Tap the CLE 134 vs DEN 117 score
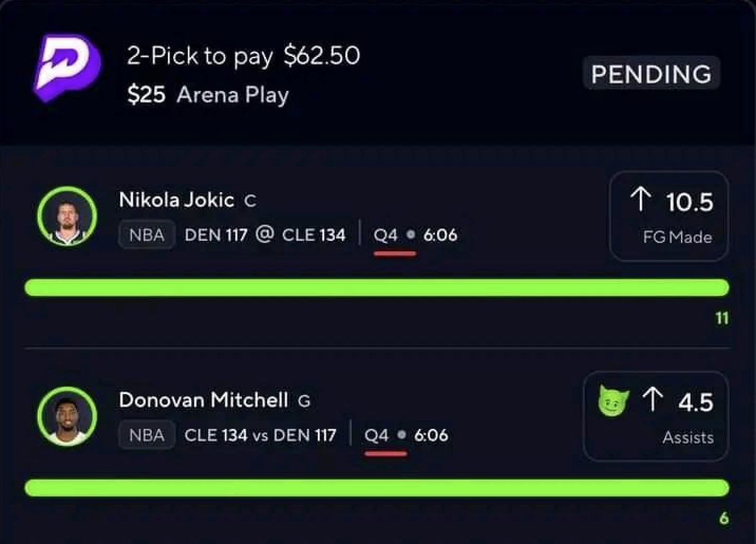Viewport: 756px width, 544px height. (260, 435)
